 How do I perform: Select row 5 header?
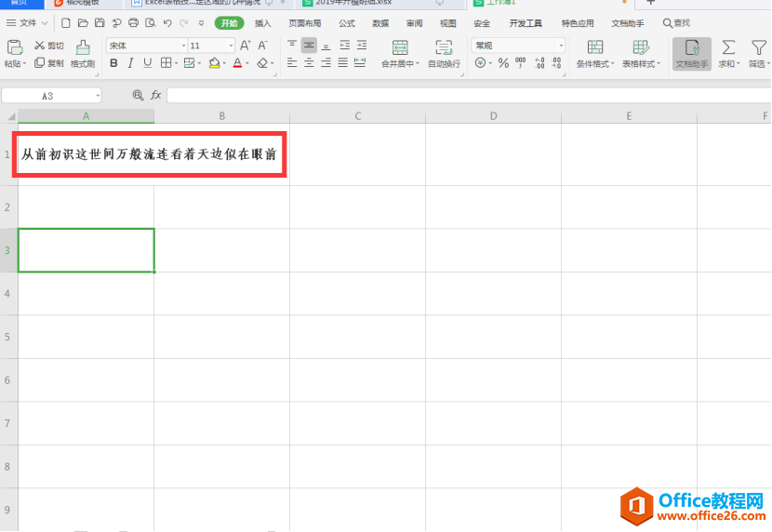(x=7, y=337)
